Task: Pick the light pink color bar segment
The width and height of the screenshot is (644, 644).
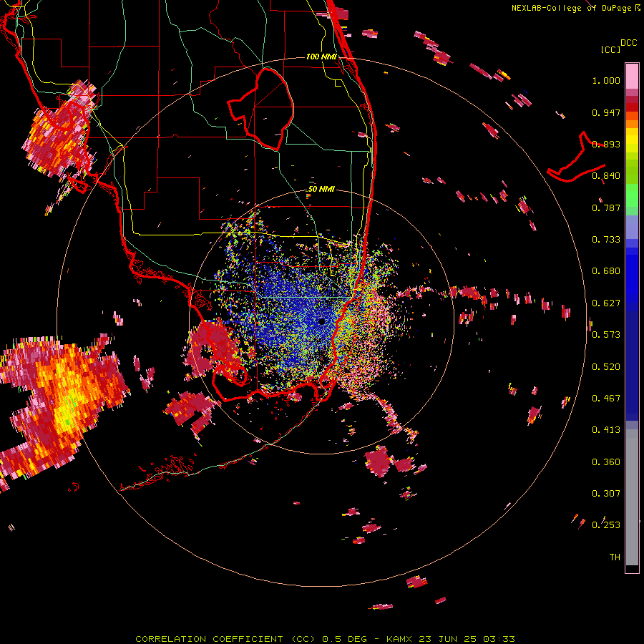Action: click(632, 76)
